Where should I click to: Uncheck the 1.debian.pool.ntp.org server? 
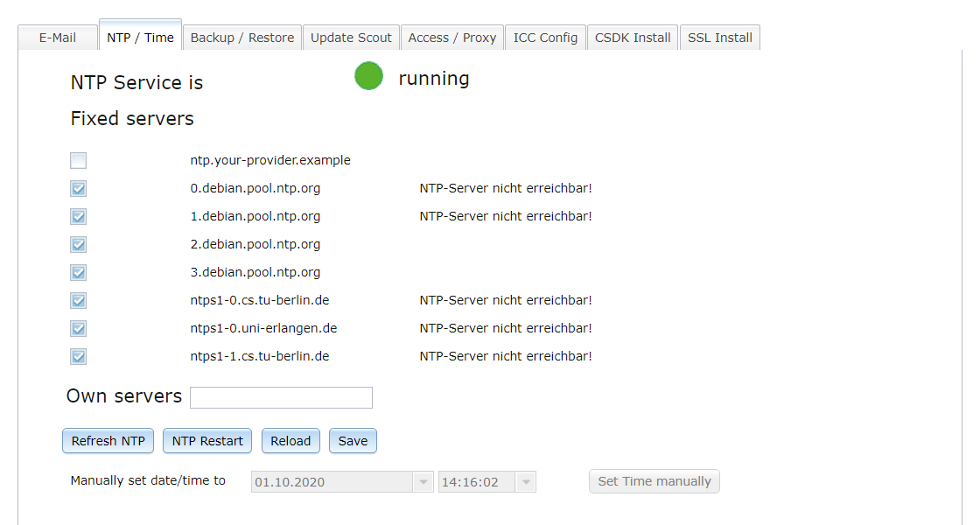(79, 217)
